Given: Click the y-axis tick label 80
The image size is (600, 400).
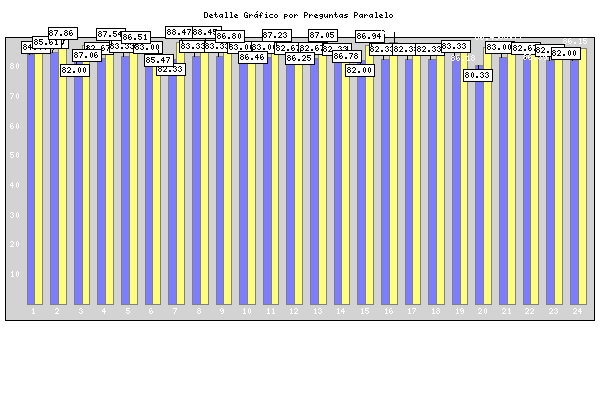Looking at the screenshot, I should pyautogui.click(x=15, y=66).
